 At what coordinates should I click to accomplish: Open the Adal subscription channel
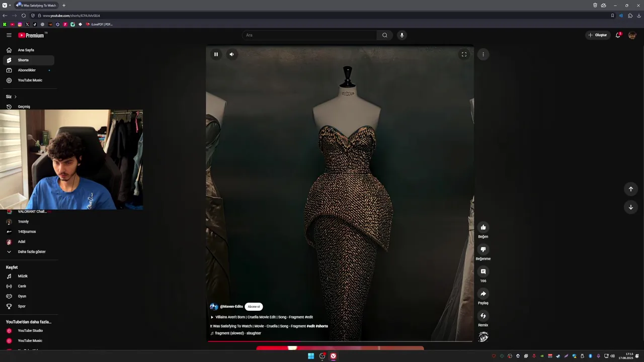pyautogui.click(x=29, y=242)
